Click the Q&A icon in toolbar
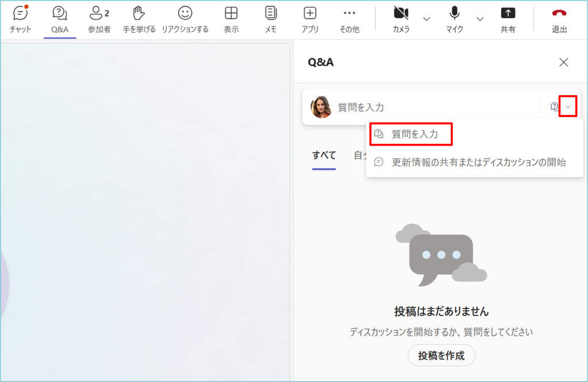The width and height of the screenshot is (588, 382). coord(60,19)
